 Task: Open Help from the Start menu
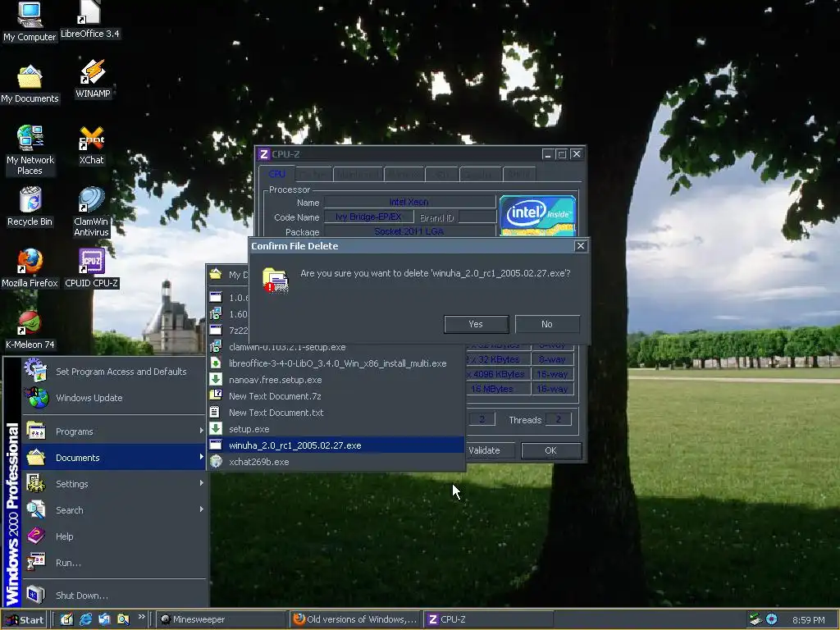pos(113,536)
